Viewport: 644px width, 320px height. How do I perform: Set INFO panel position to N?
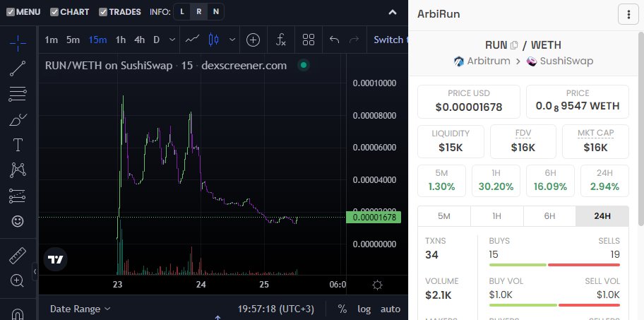click(215, 12)
